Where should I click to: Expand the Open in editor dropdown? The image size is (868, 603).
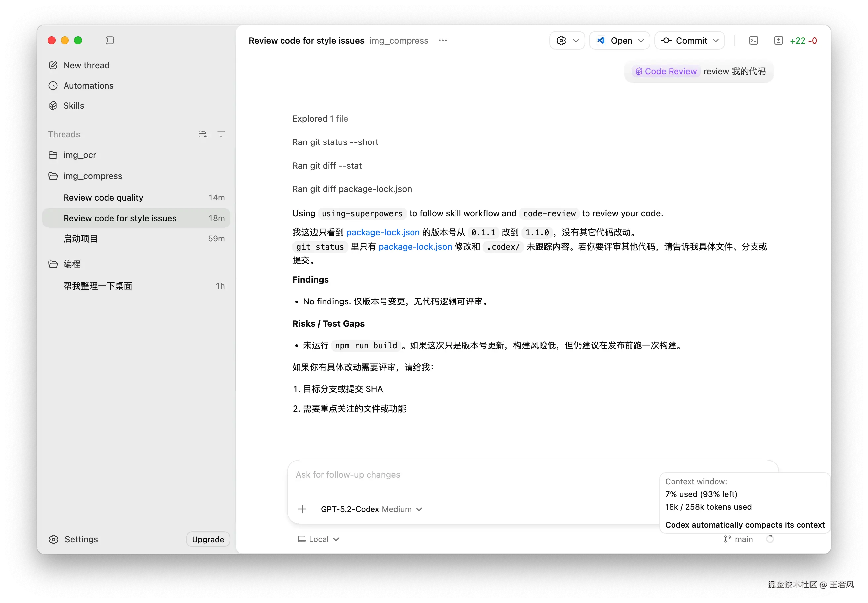(x=641, y=40)
